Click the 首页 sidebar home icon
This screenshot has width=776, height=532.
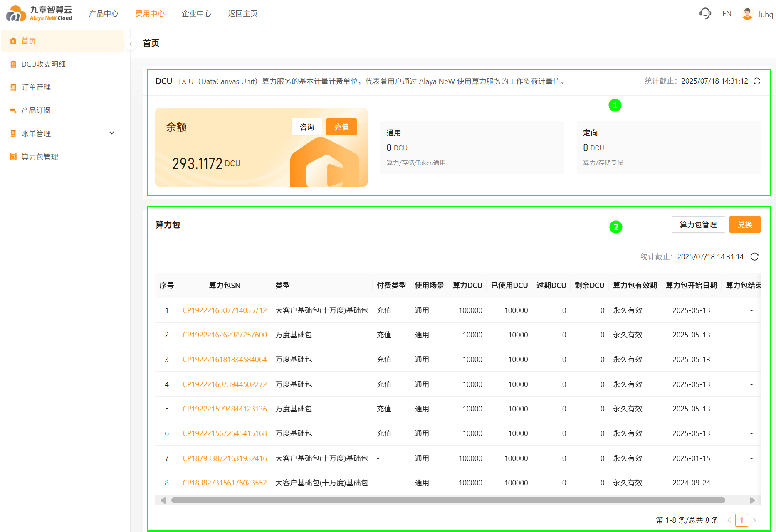13,41
